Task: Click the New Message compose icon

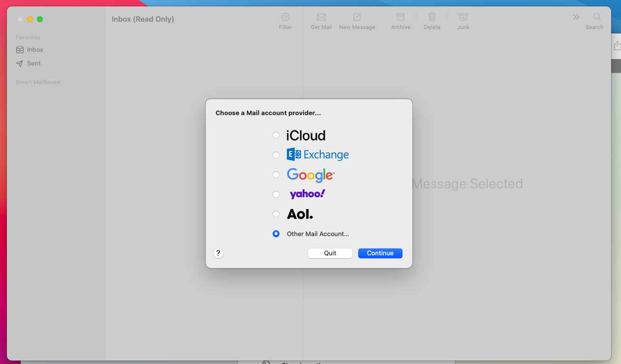Action: pyautogui.click(x=357, y=17)
